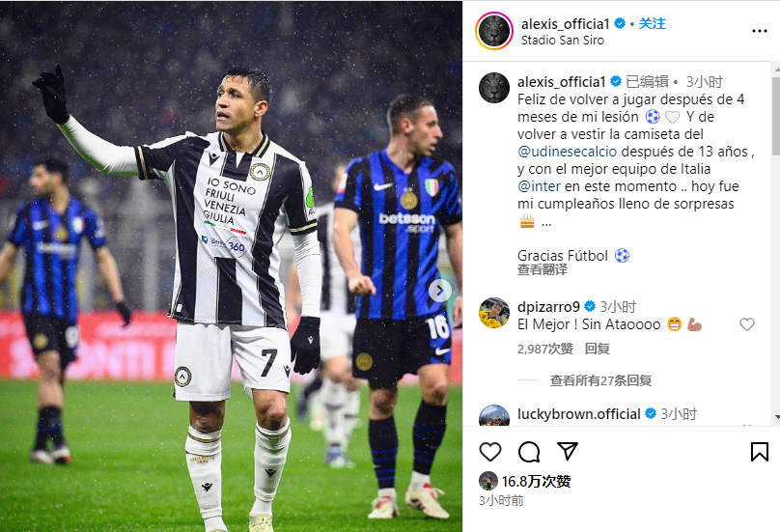This screenshot has height=532, width=780.
Task: Open comment box via speech bubble icon
Action: coord(529,451)
